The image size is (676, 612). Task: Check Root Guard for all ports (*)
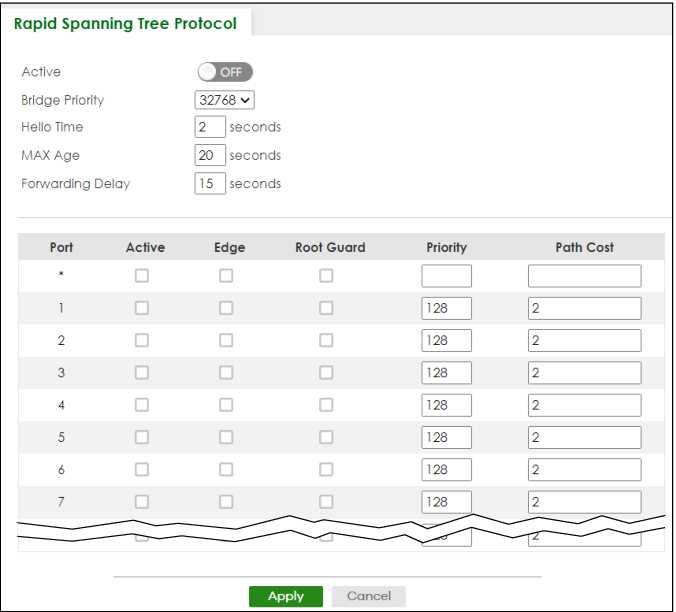[x=326, y=276]
